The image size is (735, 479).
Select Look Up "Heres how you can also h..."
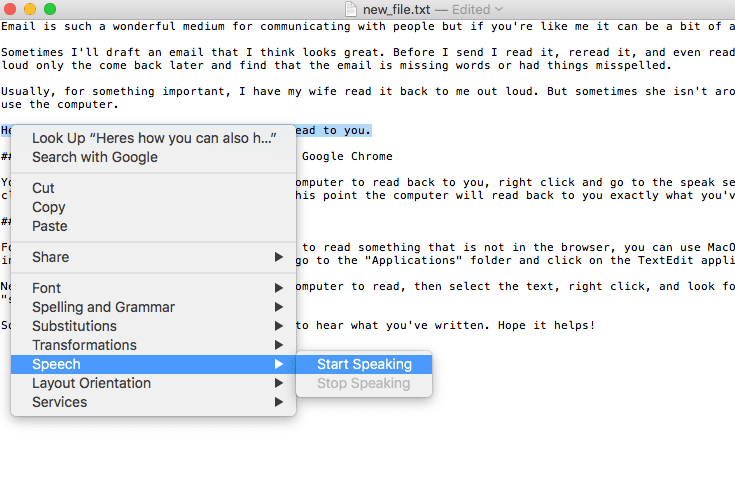point(153,138)
